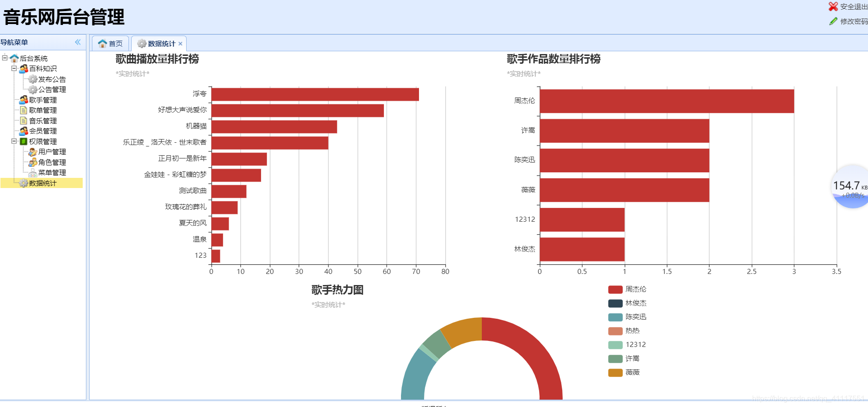Click the people icon beside 会员管理

click(x=24, y=131)
